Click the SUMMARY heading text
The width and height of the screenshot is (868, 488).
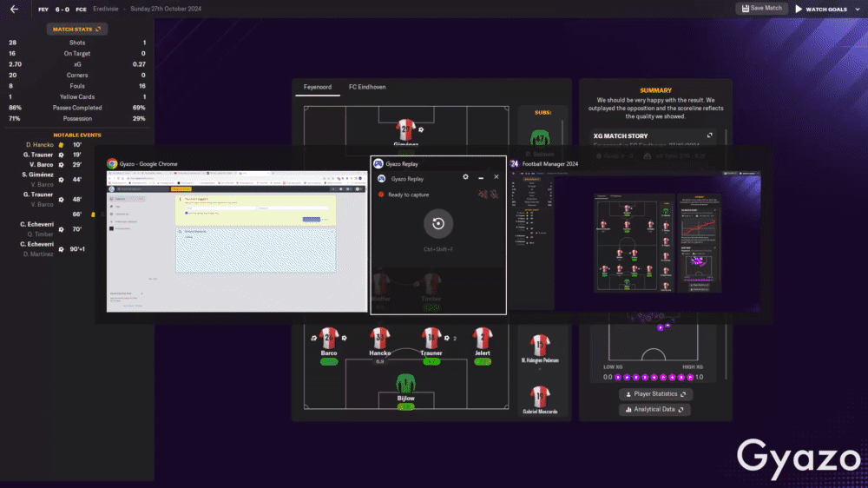click(x=655, y=90)
